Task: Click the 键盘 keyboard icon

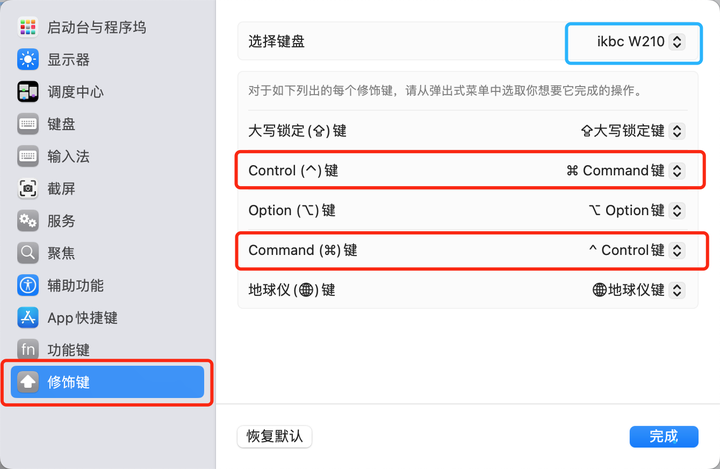Action: pos(28,124)
